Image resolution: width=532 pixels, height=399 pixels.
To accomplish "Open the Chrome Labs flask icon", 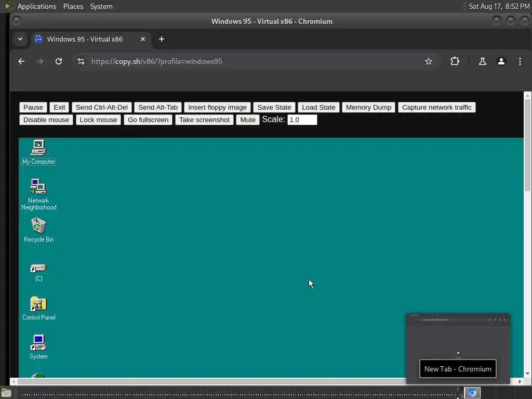I will click(483, 61).
